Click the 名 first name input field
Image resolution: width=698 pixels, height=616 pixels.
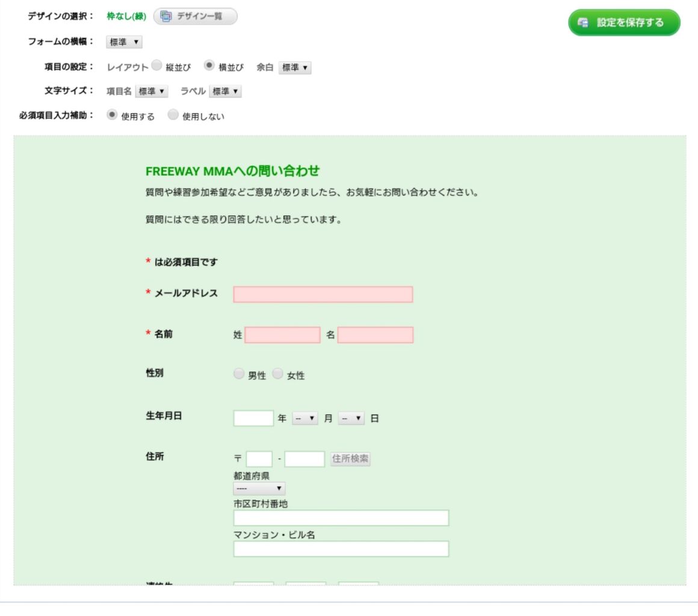[375, 334]
